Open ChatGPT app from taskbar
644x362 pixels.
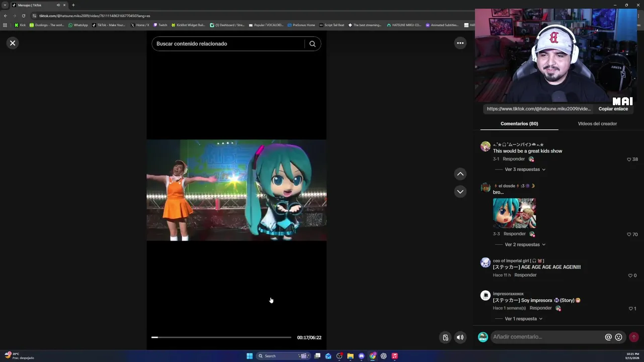[383, 356]
